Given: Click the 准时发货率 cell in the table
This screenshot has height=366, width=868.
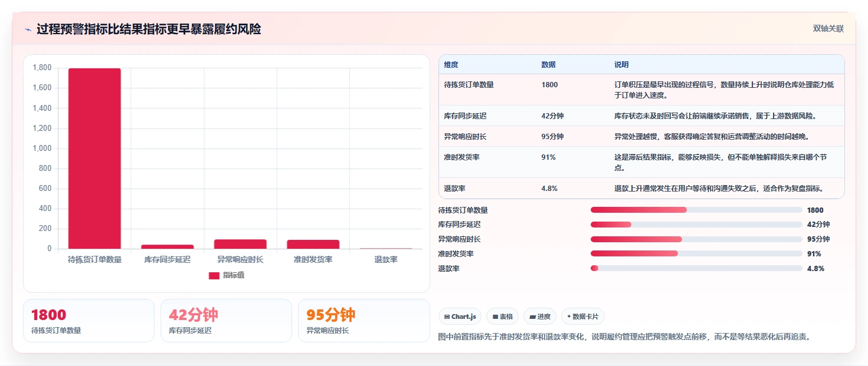Looking at the screenshot, I should [x=461, y=157].
